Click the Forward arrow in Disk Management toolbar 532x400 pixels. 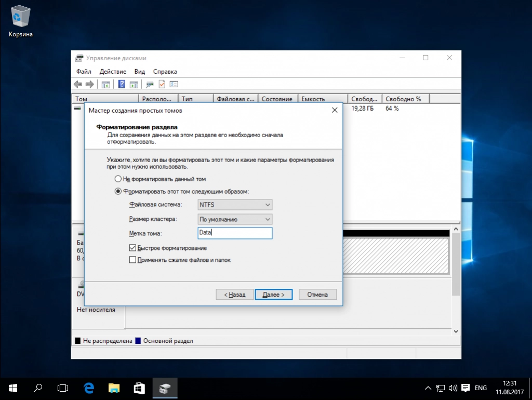click(x=89, y=84)
